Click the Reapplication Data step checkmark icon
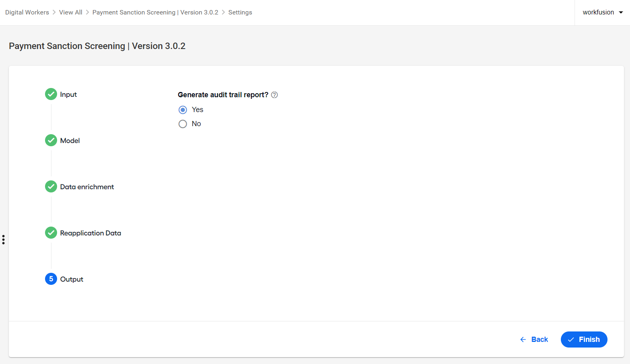The width and height of the screenshot is (630, 364). click(x=51, y=233)
